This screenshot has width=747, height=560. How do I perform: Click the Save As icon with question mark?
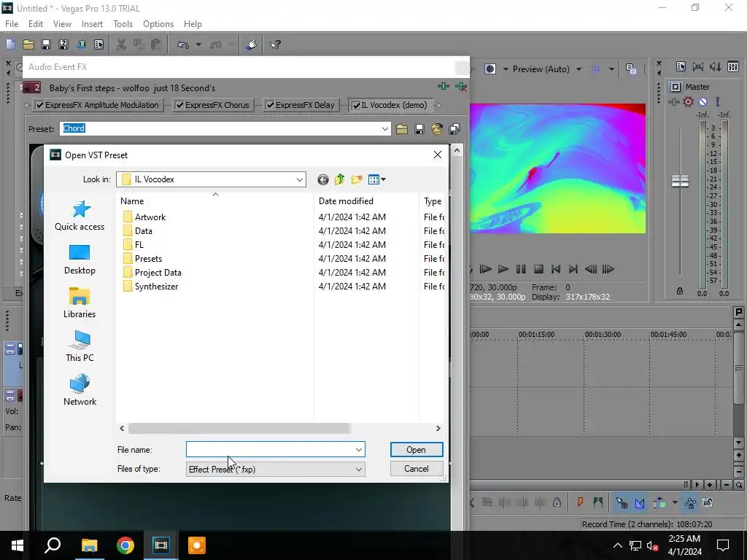click(63, 44)
